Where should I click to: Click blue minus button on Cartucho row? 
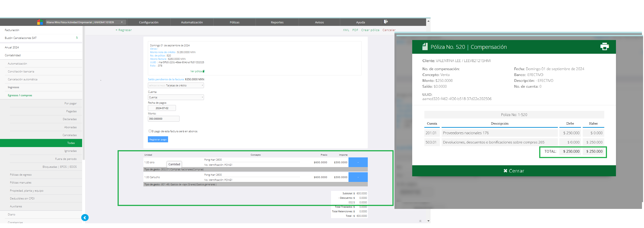pos(358,177)
